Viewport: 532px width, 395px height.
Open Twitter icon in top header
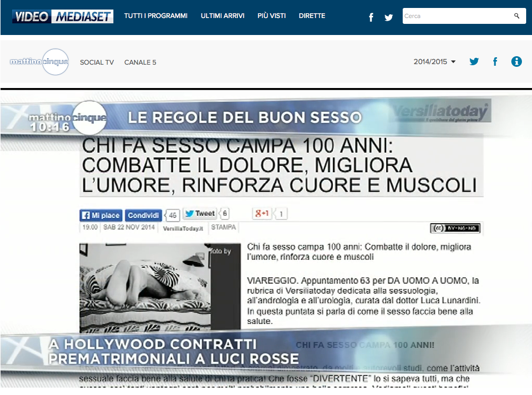point(388,17)
